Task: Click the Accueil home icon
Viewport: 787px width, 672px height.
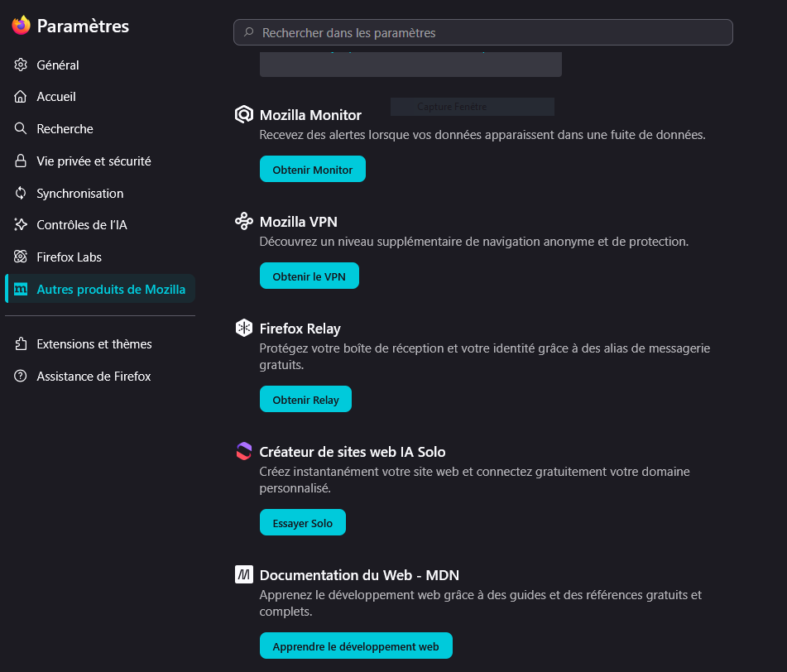Action: (21, 96)
